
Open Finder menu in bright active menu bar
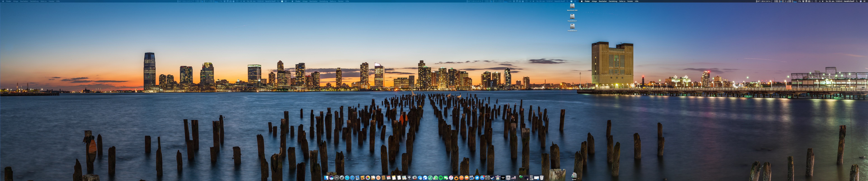[587, 1]
